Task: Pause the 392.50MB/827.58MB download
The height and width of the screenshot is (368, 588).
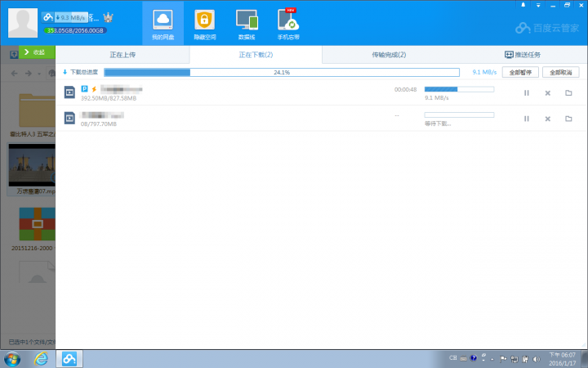Action: pyautogui.click(x=527, y=92)
